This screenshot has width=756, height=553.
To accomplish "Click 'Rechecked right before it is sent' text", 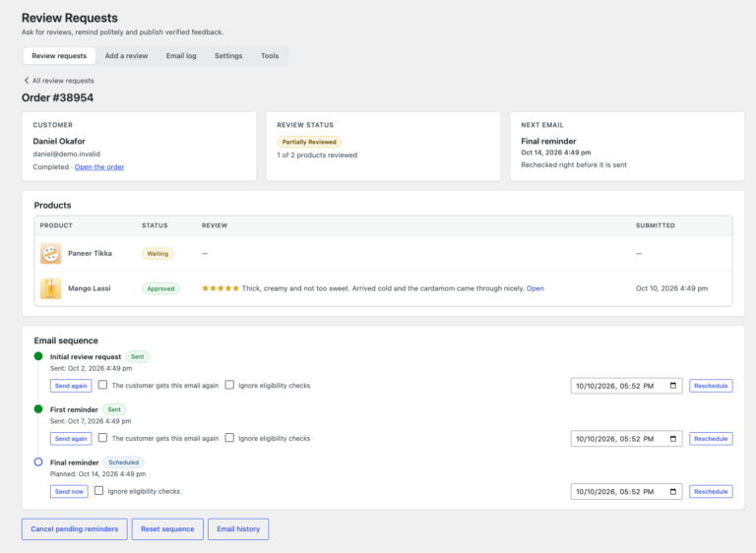I will [x=574, y=165].
